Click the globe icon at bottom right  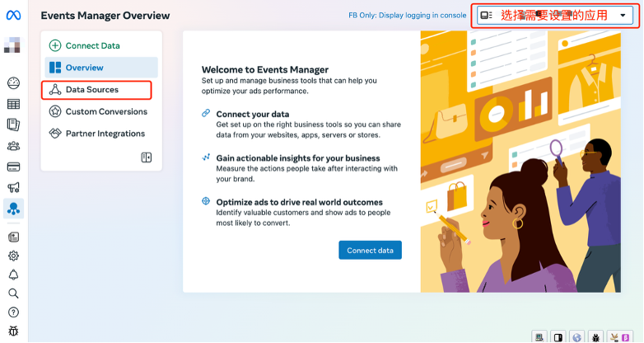point(577,337)
